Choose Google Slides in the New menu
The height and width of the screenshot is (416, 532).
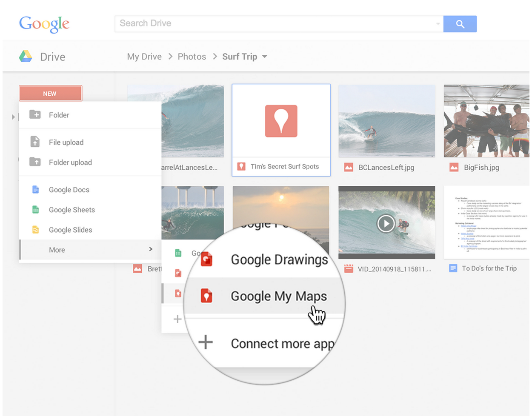90,230
